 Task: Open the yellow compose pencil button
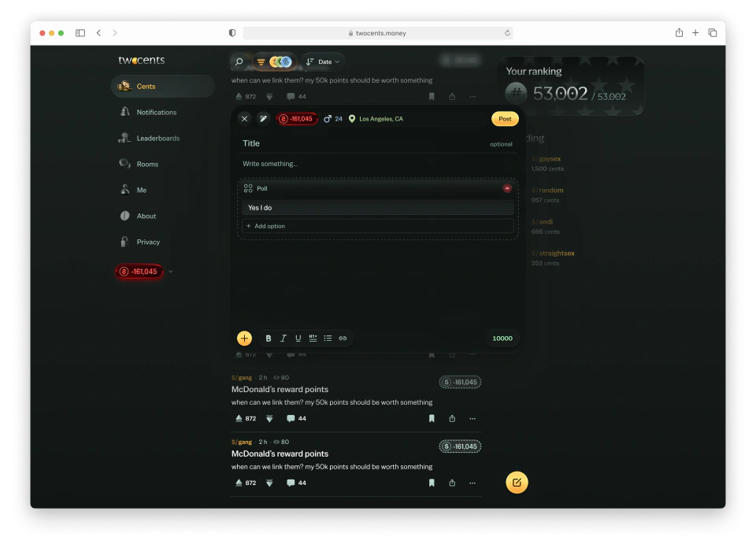(x=517, y=482)
